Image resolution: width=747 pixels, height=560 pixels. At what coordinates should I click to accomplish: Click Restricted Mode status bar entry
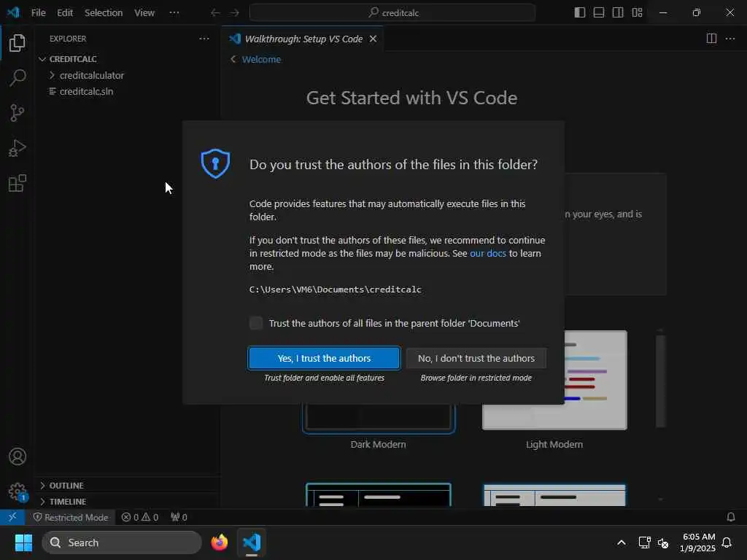point(71,517)
